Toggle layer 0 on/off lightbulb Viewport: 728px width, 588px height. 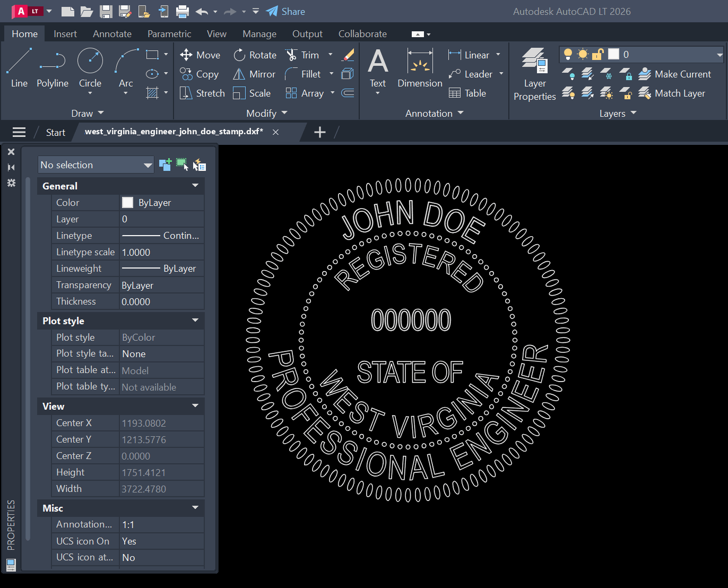point(568,54)
